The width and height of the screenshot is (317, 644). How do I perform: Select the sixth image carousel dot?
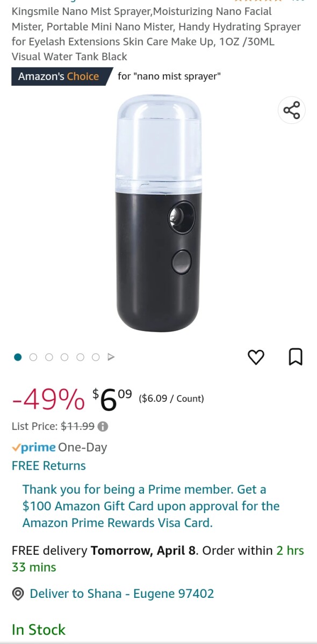tap(96, 357)
